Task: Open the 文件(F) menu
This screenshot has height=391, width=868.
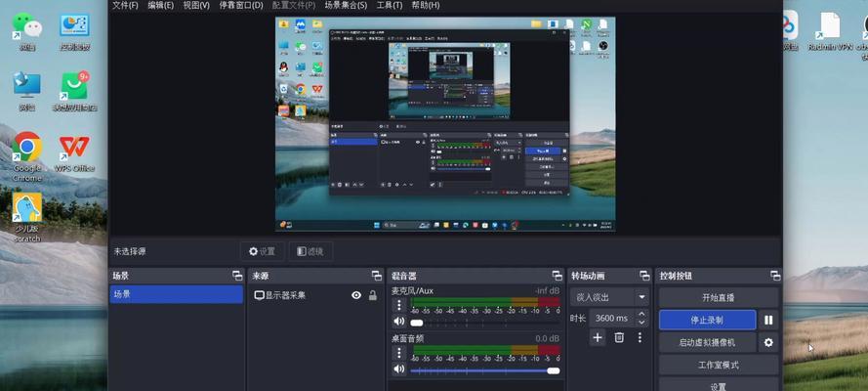Action: point(125,5)
